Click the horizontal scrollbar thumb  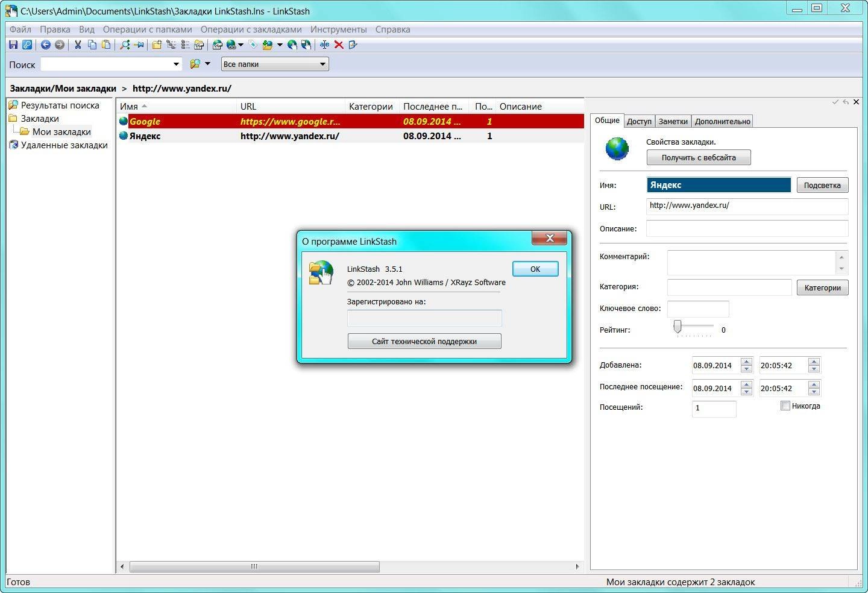pyautogui.click(x=254, y=566)
